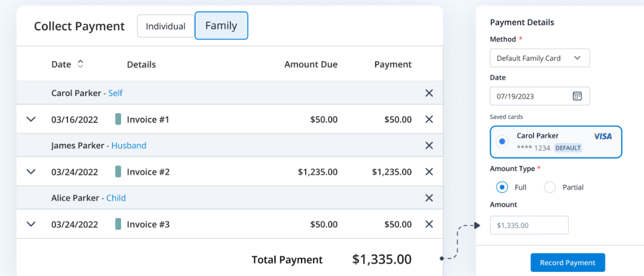Remove James Parker group with X icon
This screenshot has height=276, width=644.
click(429, 146)
